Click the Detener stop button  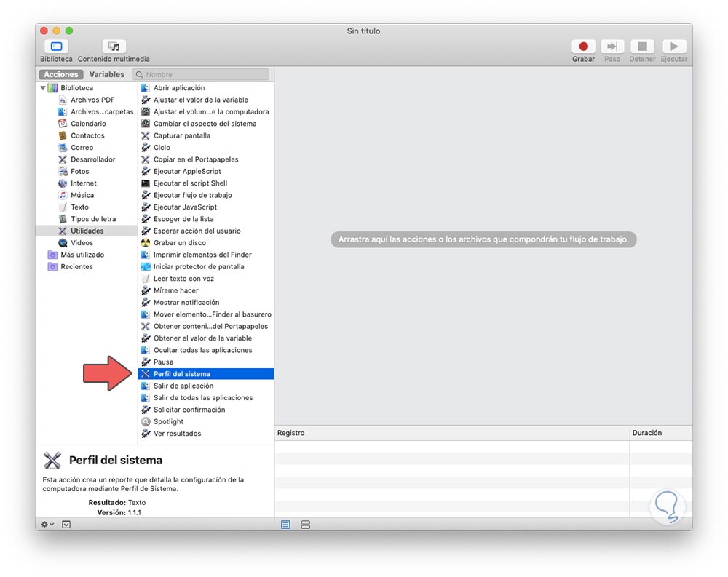643,47
